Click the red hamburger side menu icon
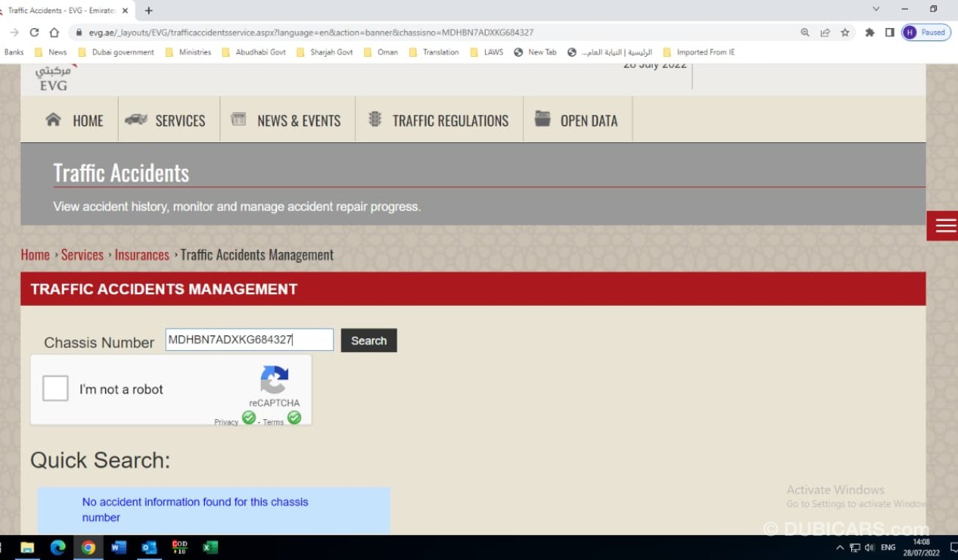 point(944,226)
